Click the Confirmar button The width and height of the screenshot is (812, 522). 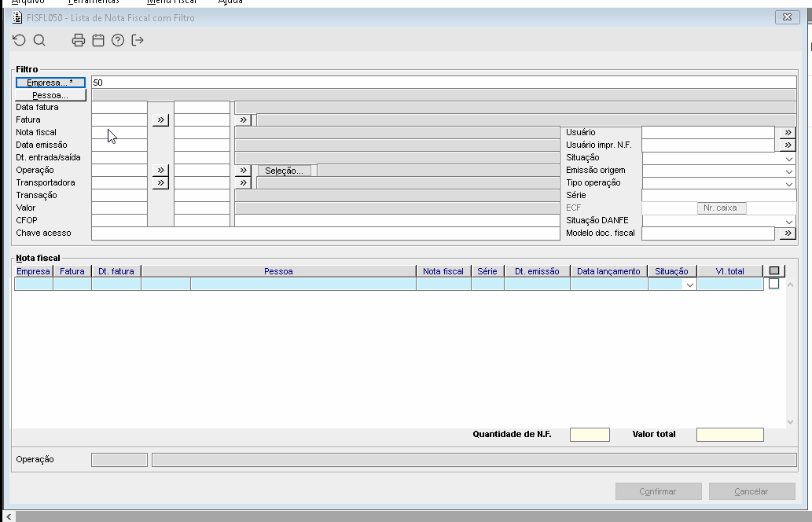pyautogui.click(x=658, y=491)
